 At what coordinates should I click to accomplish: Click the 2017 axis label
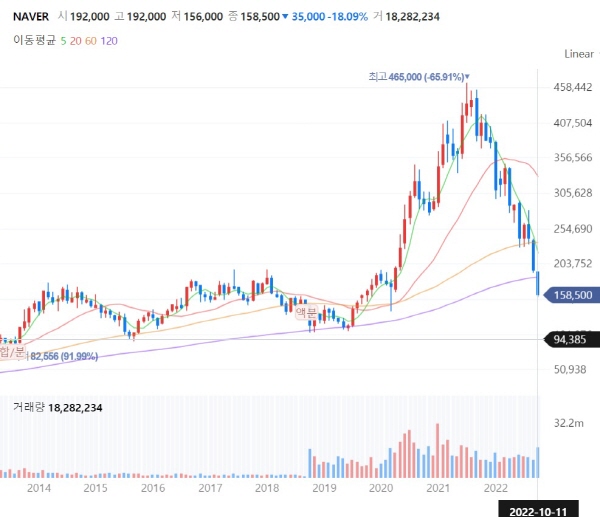210,488
